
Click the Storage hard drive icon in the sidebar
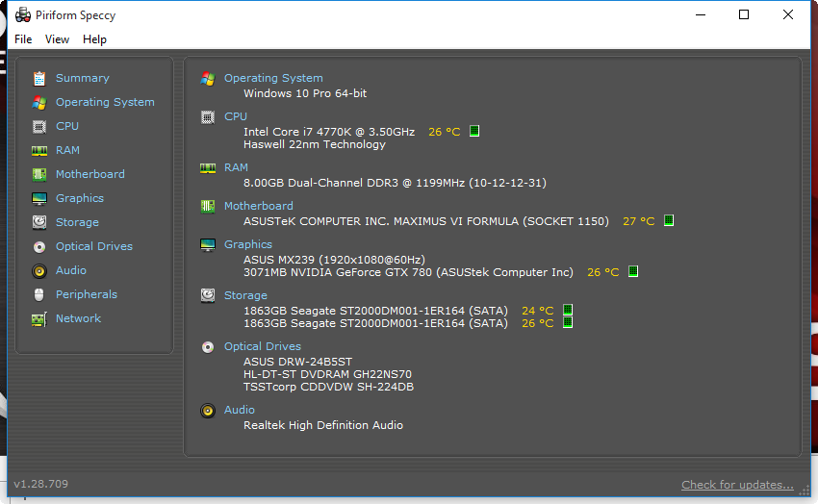coord(39,222)
